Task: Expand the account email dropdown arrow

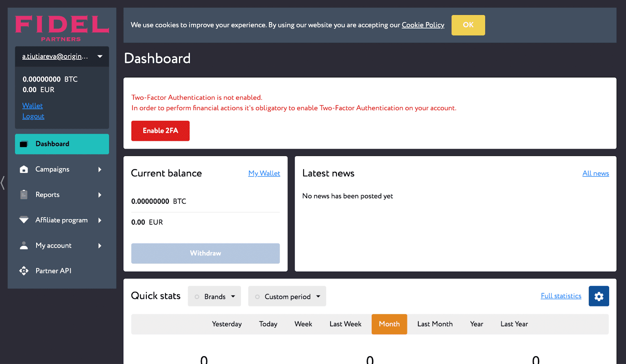Action: tap(100, 56)
